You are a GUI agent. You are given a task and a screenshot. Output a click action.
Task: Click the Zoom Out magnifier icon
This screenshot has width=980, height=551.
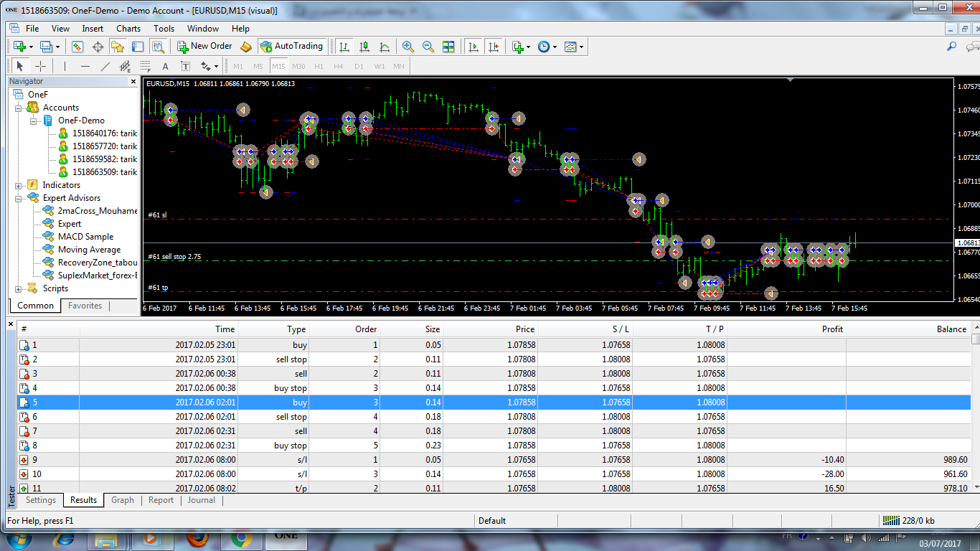tap(428, 47)
